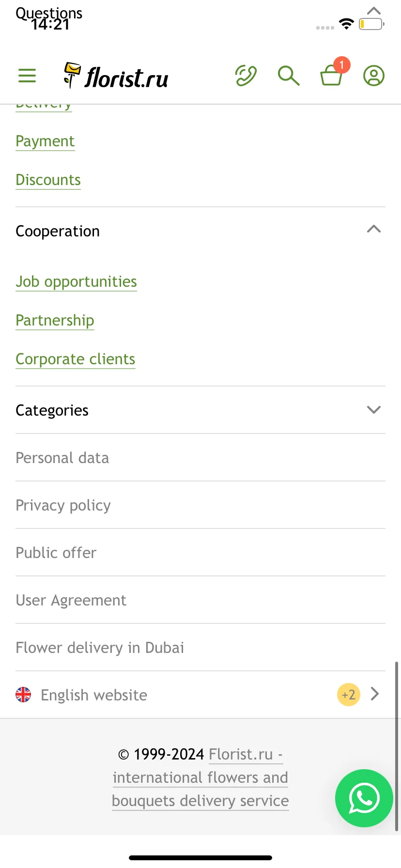Open the user account profile icon

point(374,76)
